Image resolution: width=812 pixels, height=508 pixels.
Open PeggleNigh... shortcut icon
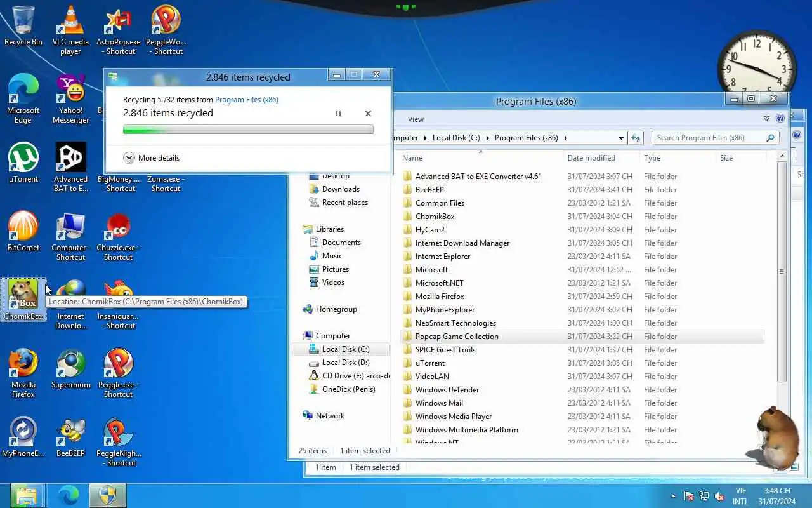pos(118,442)
